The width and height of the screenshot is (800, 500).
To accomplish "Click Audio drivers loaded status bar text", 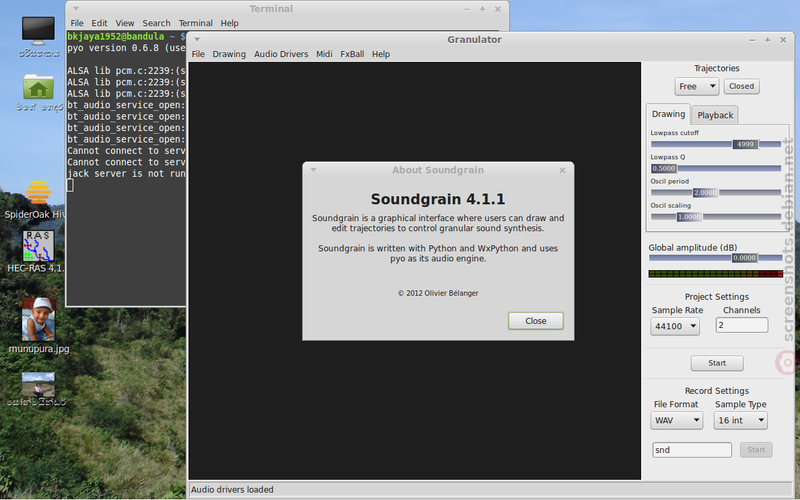I will point(232,490).
